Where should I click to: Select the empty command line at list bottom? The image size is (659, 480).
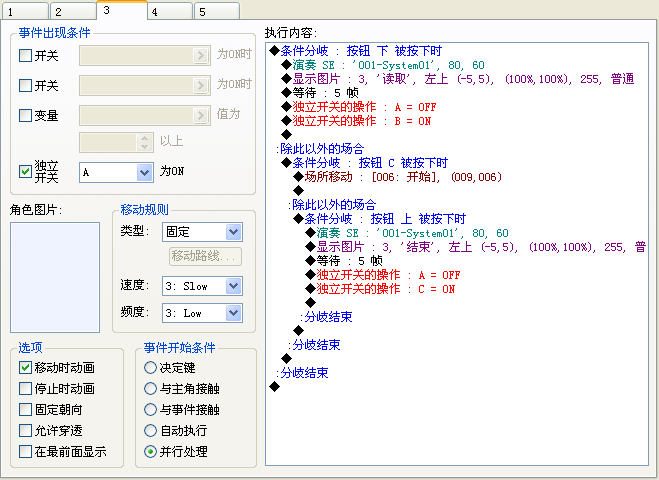click(x=275, y=387)
